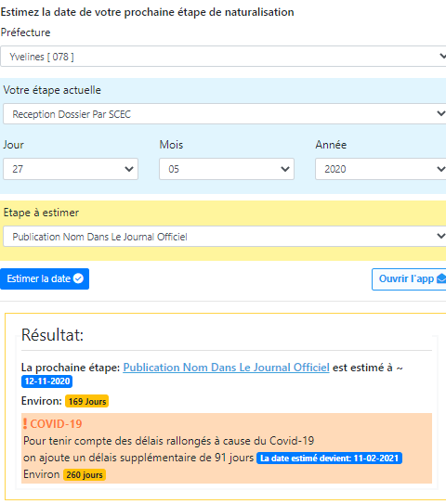This screenshot has width=446, height=504.
Task: Click the Ouvrir l'app button
Action: [409, 279]
